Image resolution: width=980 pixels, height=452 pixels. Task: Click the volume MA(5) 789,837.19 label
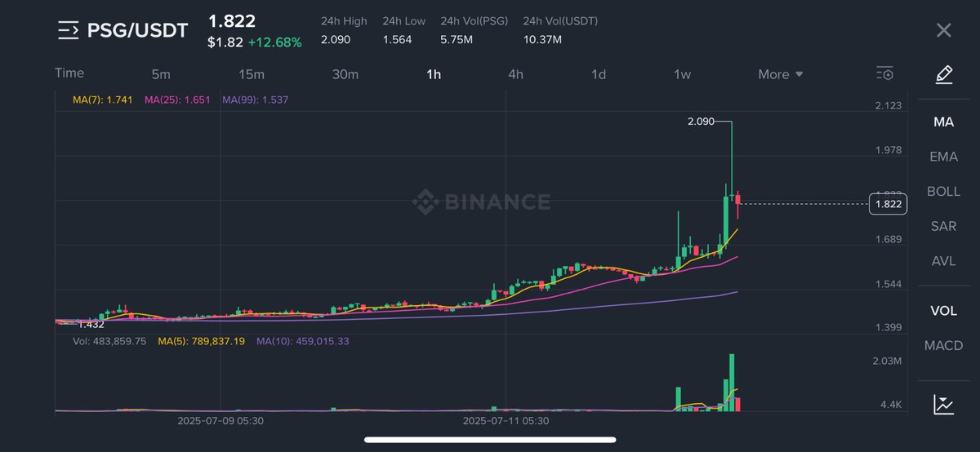[202, 341]
